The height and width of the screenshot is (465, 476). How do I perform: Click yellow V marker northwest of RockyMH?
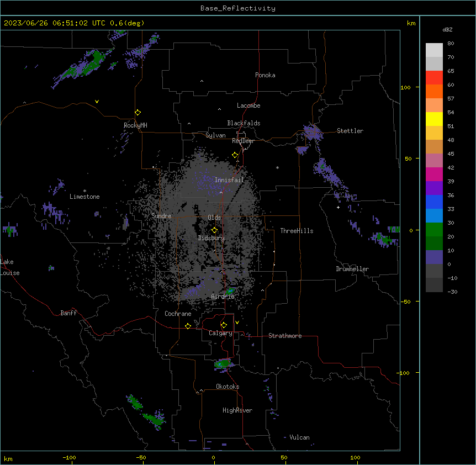tap(97, 102)
